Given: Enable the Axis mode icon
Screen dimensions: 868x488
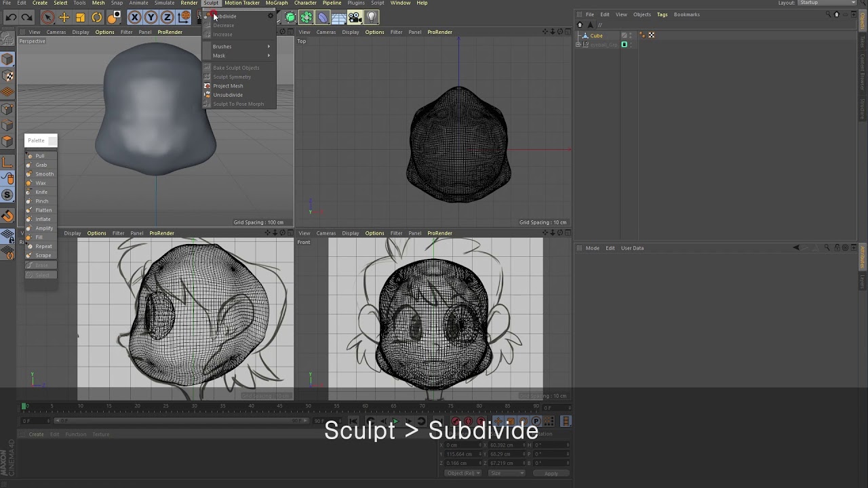Looking at the screenshot, I should [7, 162].
